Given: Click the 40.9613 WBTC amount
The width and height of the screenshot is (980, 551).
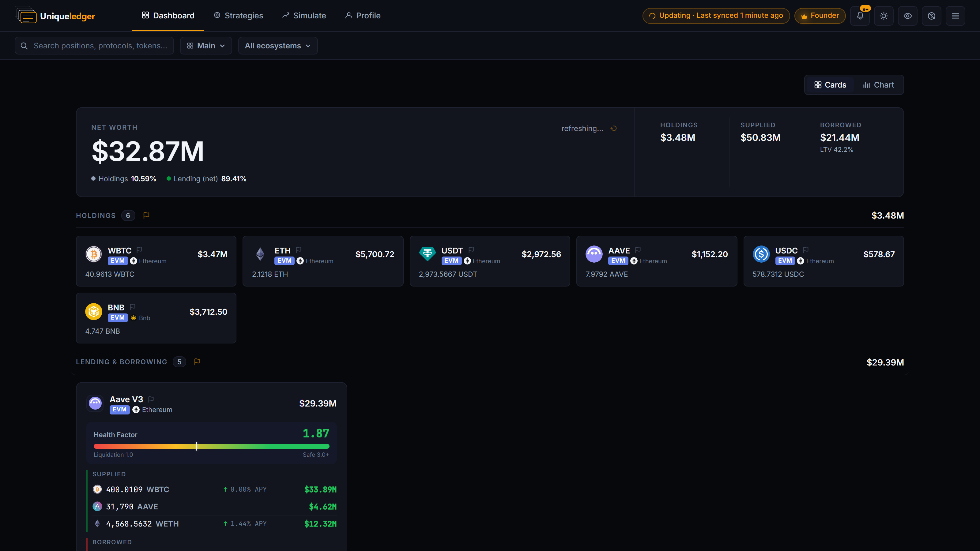Looking at the screenshot, I should click(110, 274).
